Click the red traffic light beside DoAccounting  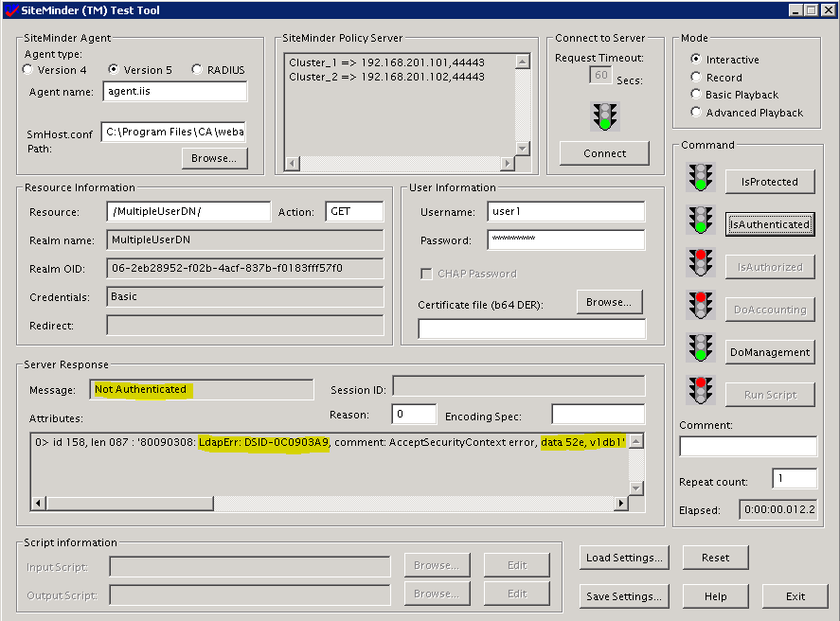click(x=701, y=305)
